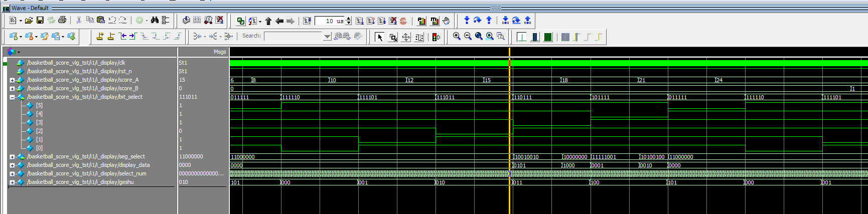Toggle Pan Mode four-arrow tool
The image size is (868, 214).
[406, 37]
